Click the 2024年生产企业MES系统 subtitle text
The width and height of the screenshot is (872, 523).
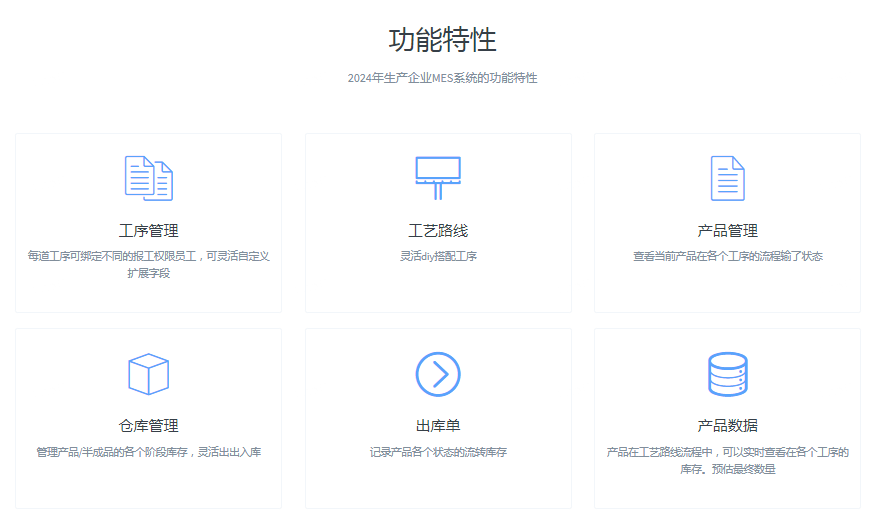click(442, 78)
